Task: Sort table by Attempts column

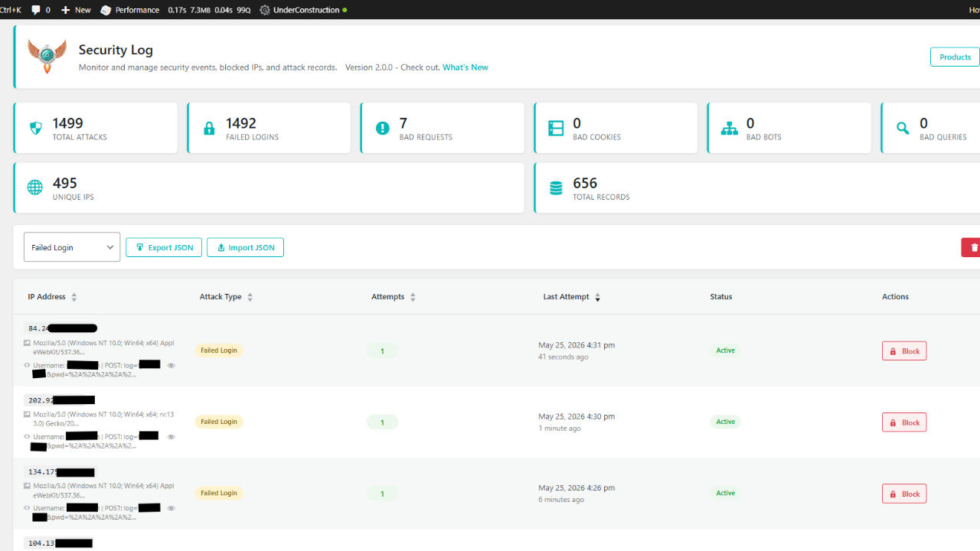Action: 394,297
